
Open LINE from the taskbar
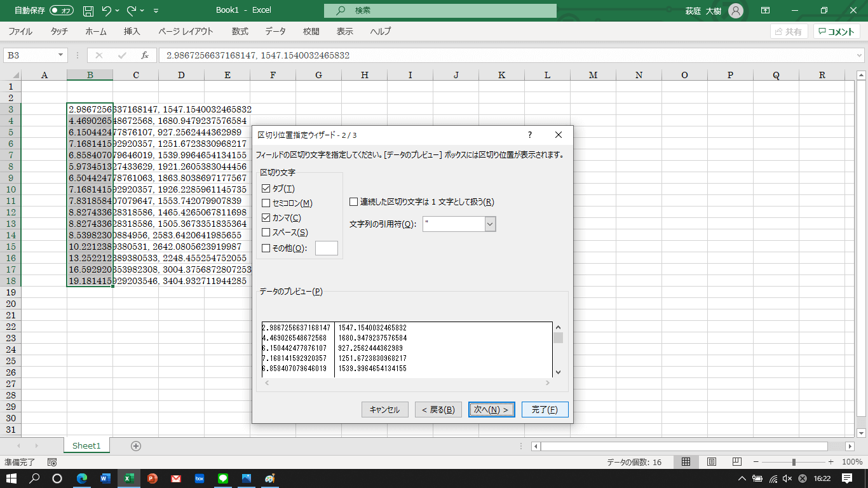[222, 478]
